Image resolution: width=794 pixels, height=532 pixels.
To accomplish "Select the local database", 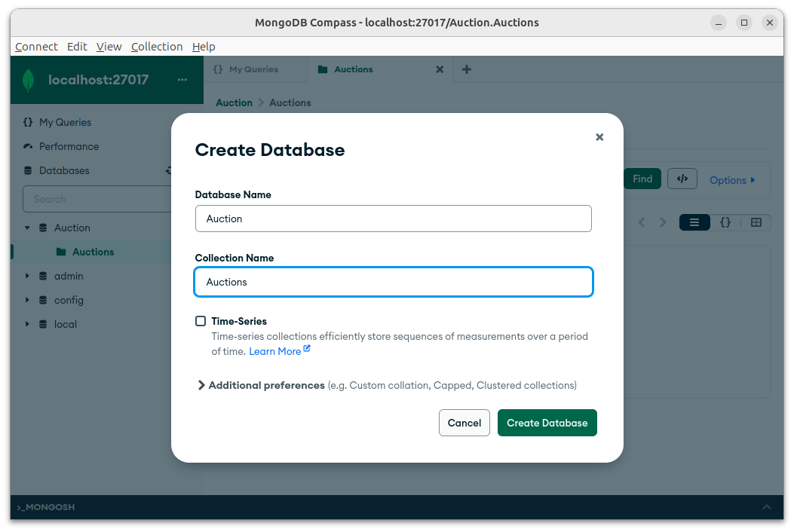I will [x=66, y=324].
